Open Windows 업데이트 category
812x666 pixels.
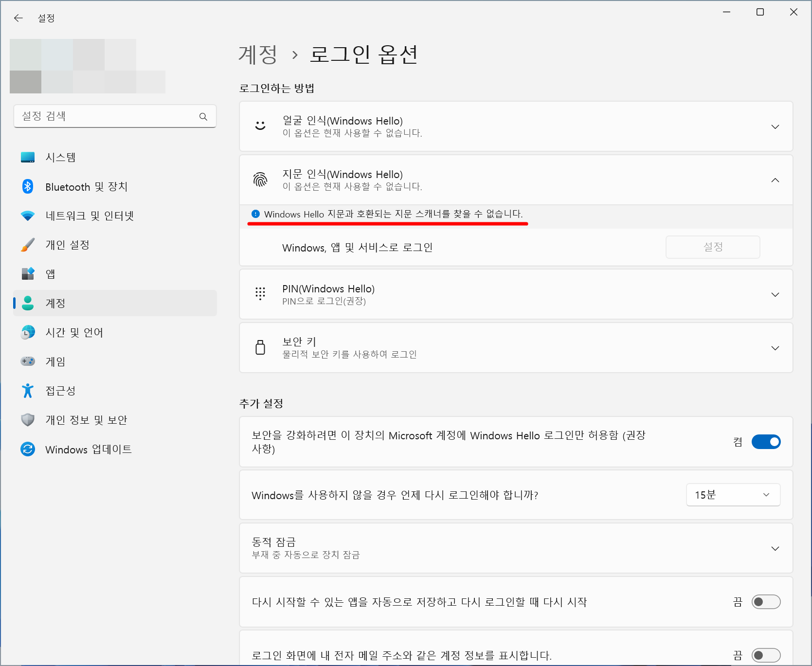click(x=115, y=449)
